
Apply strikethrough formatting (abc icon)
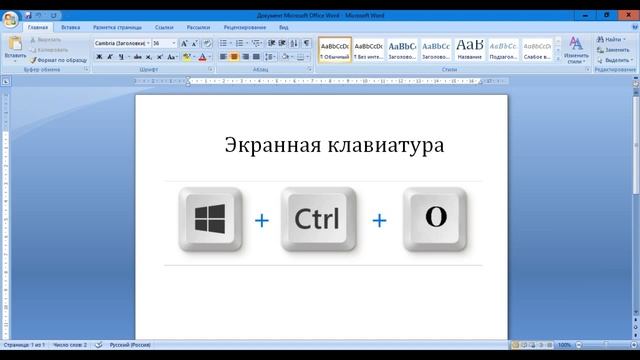tap(138, 57)
